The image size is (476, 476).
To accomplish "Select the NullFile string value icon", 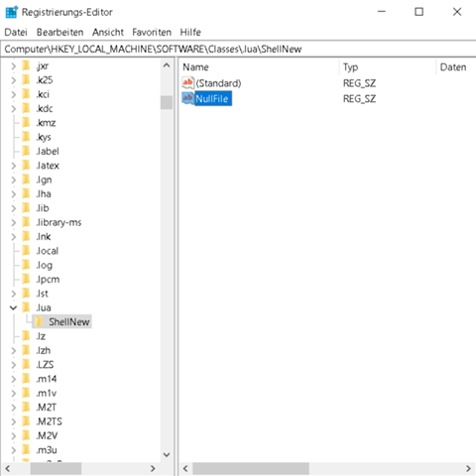I will pyautogui.click(x=187, y=98).
